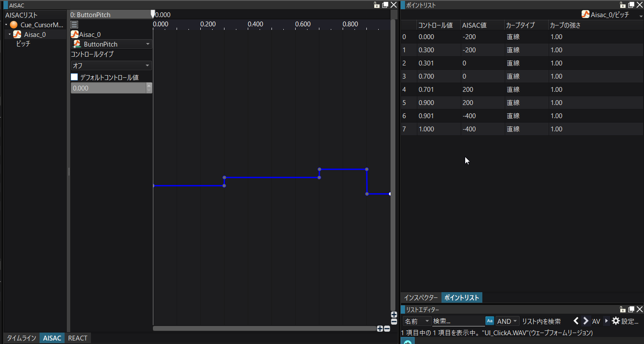Zoom out horizontally with the minus icon
The width and height of the screenshot is (644, 344).
pyautogui.click(x=387, y=329)
